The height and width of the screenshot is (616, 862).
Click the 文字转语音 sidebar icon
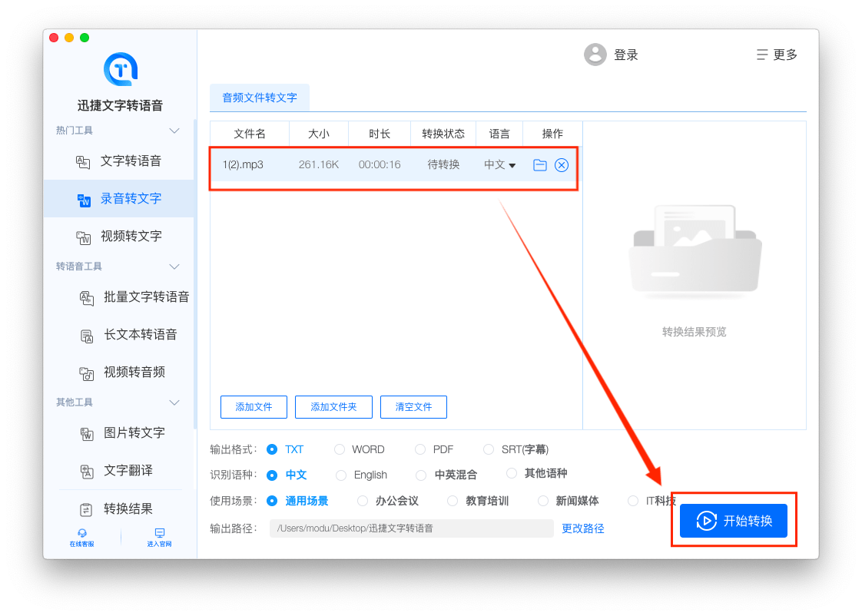(x=83, y=161)
